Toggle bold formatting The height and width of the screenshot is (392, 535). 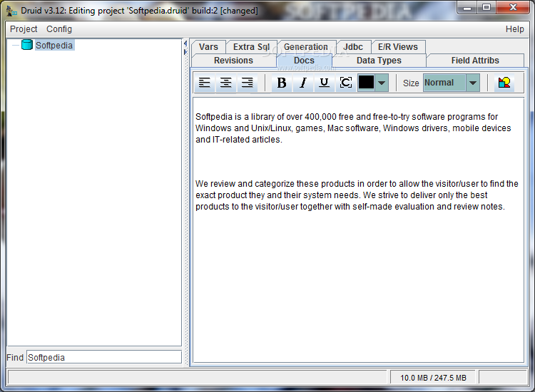click(282, 83)
